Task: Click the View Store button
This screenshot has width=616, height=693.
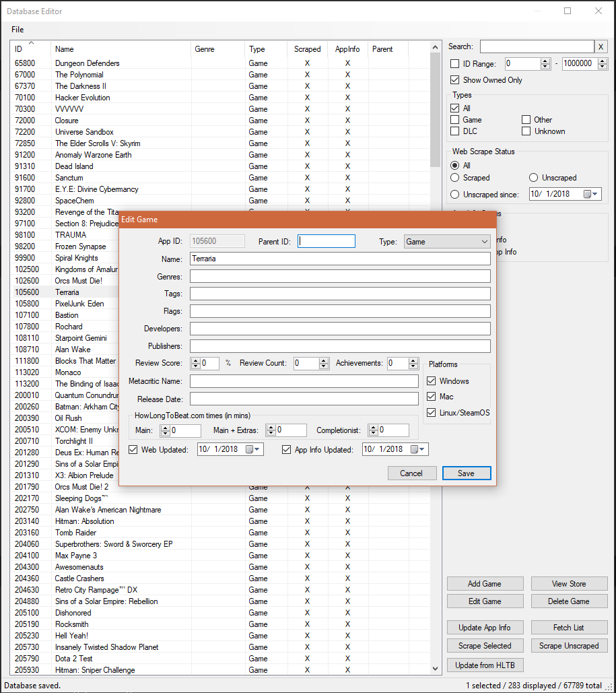Action: pos(569,583)
